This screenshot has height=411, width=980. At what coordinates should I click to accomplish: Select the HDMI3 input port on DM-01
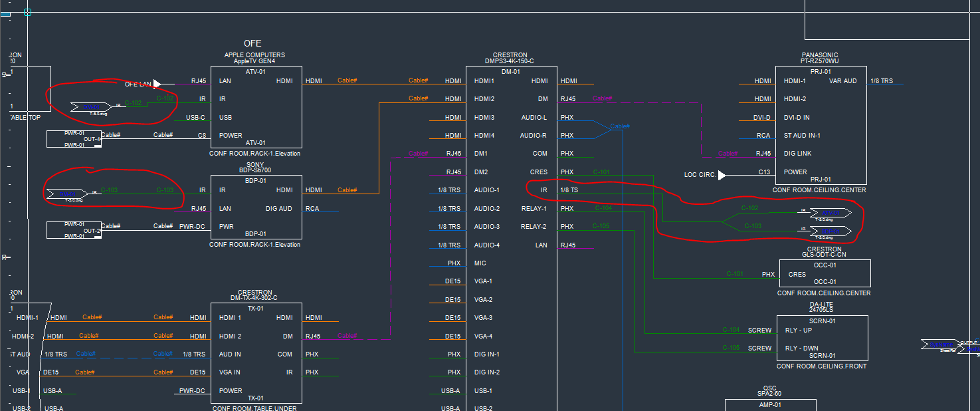[x=484, y=118]
